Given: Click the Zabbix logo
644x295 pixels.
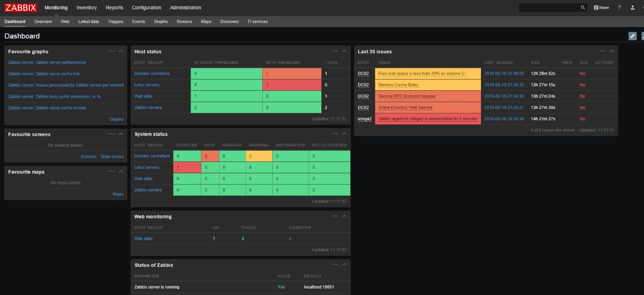Looking at the screenshot, I should click(21, 7).
